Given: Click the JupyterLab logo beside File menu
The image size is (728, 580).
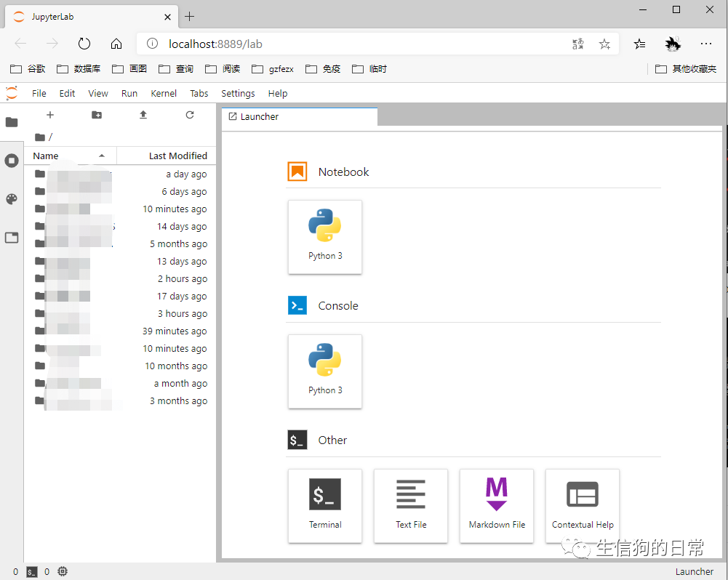Looking at the screenshot, I should (x=12, y=93).
